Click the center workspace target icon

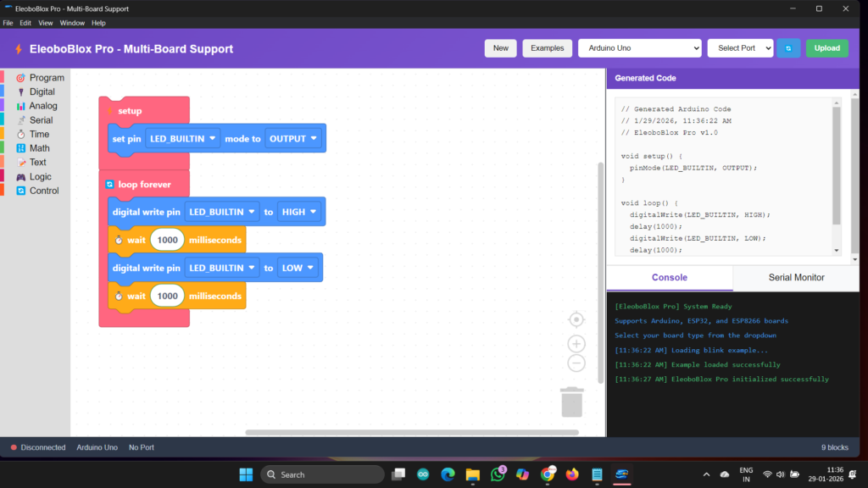coord(576,319)
